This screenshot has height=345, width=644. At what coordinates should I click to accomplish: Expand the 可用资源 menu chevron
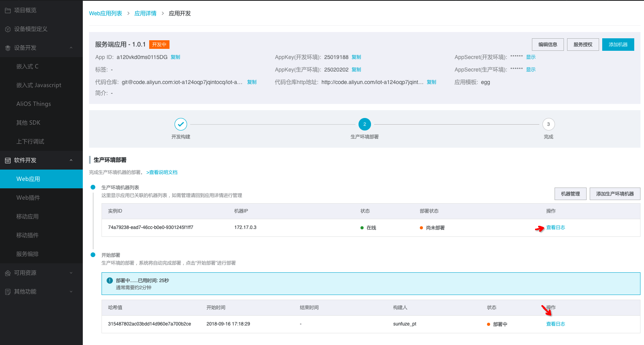71,273
